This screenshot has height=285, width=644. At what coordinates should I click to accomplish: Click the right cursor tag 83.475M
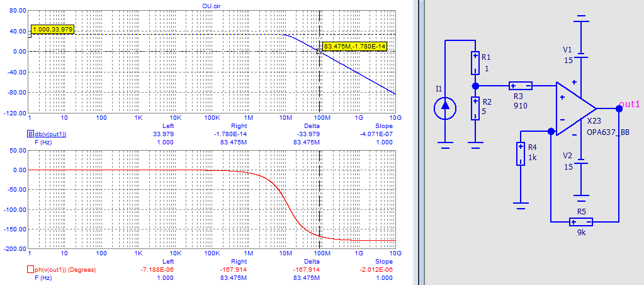click(x=354, y=47)
